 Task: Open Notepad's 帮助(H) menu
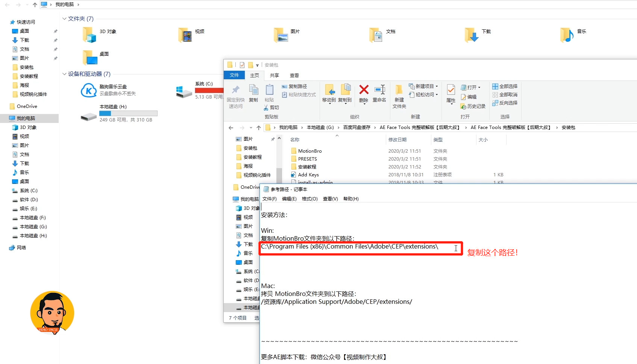351,199
